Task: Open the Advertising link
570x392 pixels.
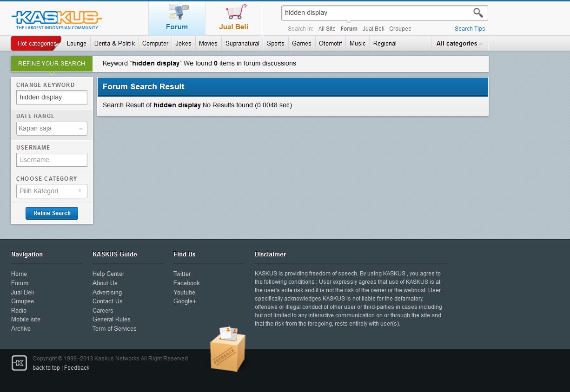Action: click(107, 292)
